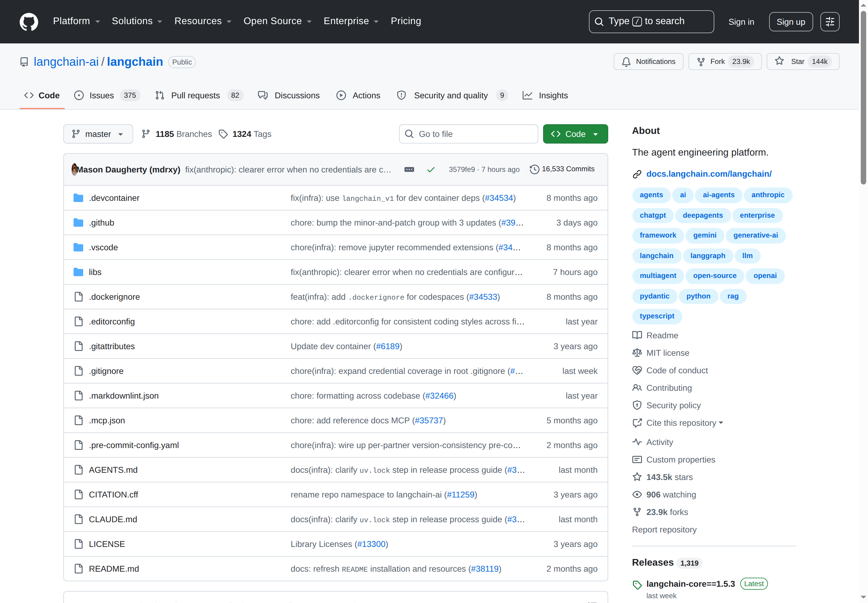Click the green check status icon

(x=431, y=170)
